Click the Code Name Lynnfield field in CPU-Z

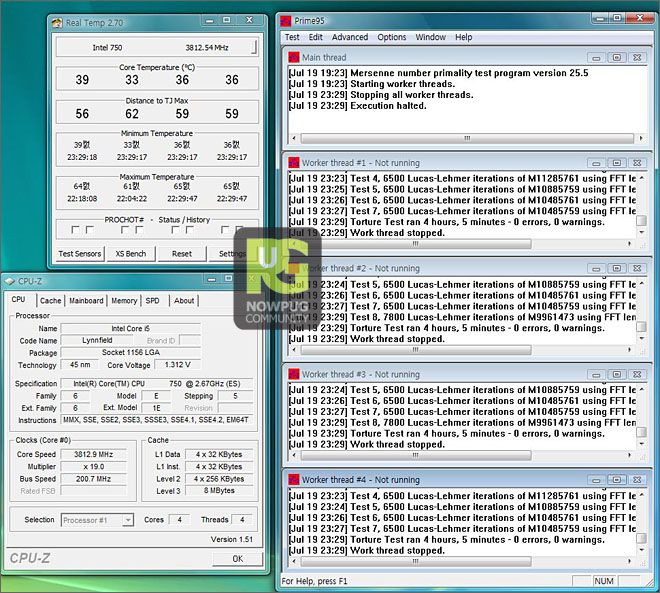pos(97,340)
